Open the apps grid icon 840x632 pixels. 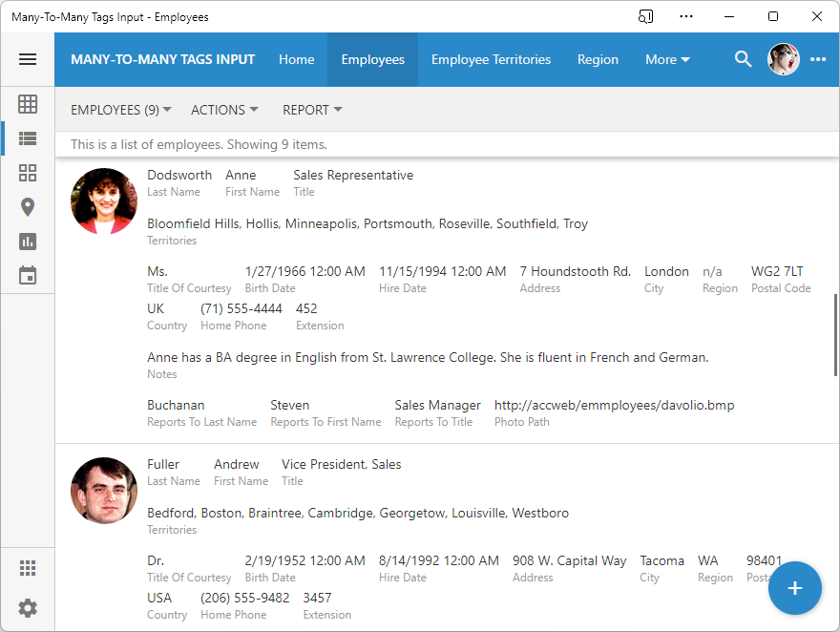coord(28,569)
